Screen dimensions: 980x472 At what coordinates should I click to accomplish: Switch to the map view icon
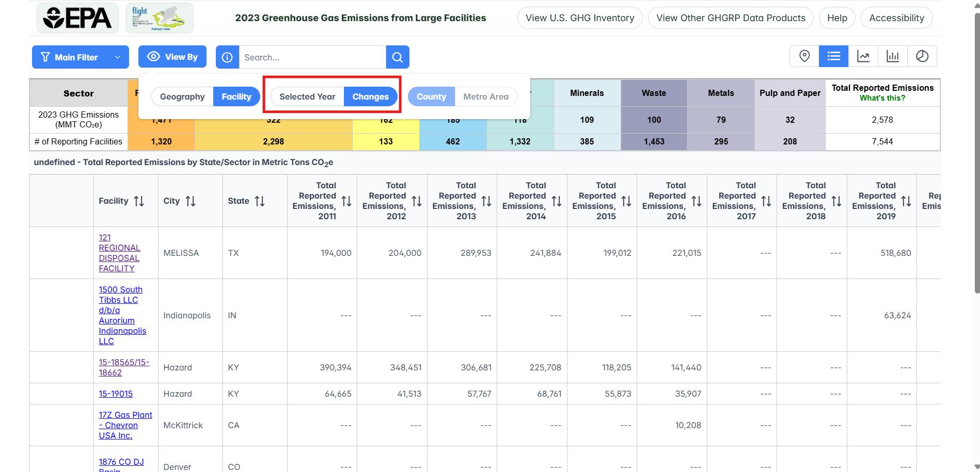(x=804, y=56)
